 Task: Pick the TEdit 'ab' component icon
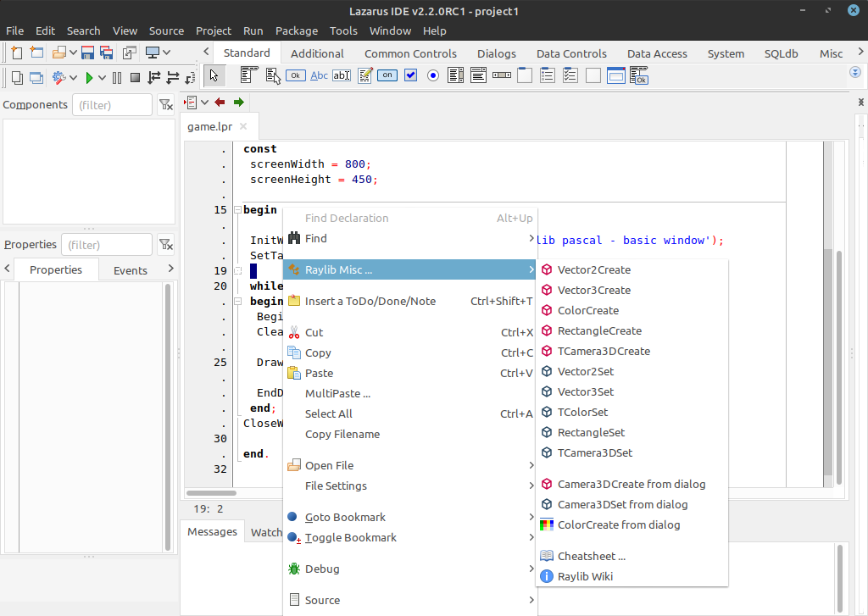click(342, 75)
